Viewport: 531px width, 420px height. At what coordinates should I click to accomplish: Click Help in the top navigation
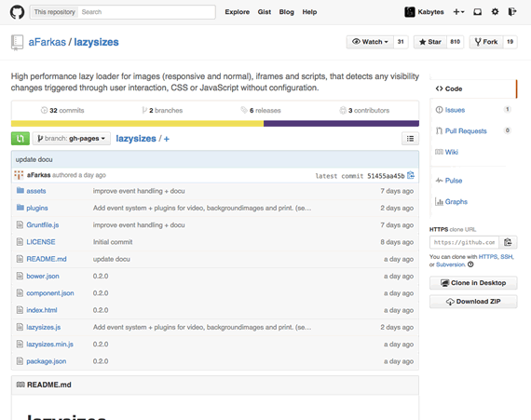[309, 12]
